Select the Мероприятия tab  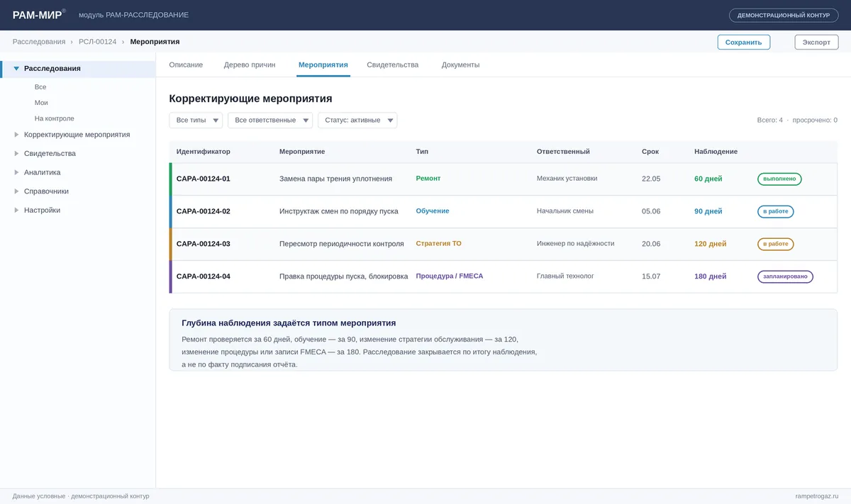(323, 65)
